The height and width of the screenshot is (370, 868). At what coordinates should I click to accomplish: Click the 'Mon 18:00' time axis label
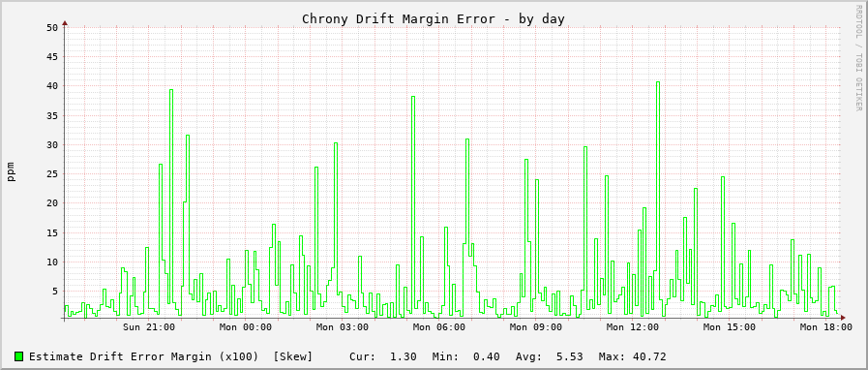pyautogui.click(x=826, y=327)
